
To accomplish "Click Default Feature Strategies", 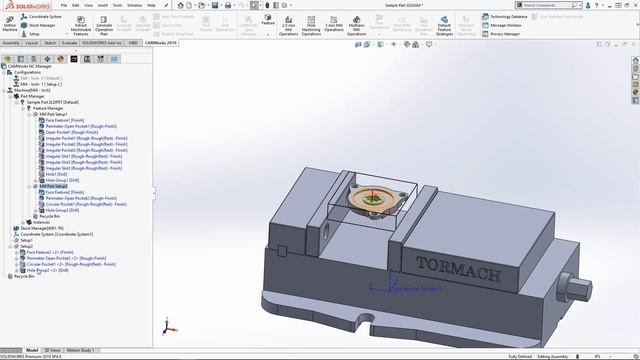I will coord(444,26).
